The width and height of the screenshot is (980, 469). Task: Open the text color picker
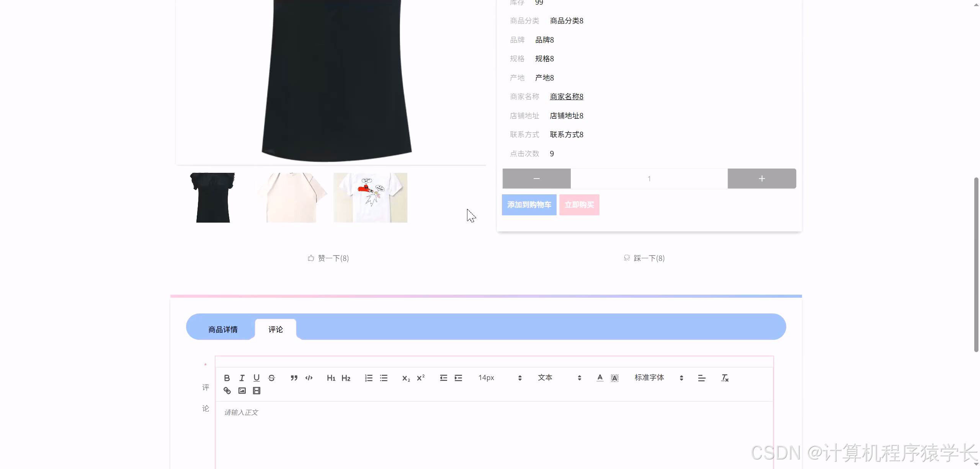coord(599,378)
